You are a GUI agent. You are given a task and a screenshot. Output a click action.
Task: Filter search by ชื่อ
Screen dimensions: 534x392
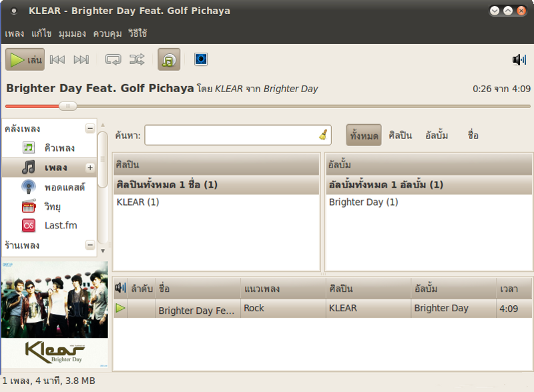coord(473,135)
